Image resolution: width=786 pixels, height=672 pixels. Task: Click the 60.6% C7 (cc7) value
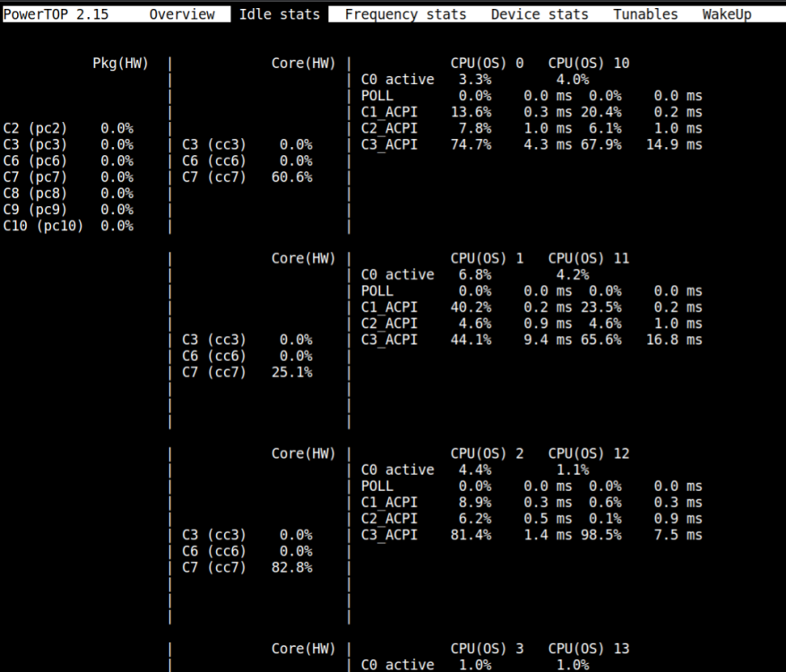pyautogui.click(x=292, y=177)
